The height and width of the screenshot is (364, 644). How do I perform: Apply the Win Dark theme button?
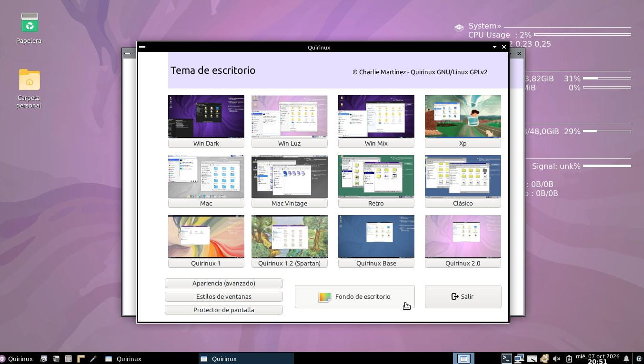(x=206, y=143)
